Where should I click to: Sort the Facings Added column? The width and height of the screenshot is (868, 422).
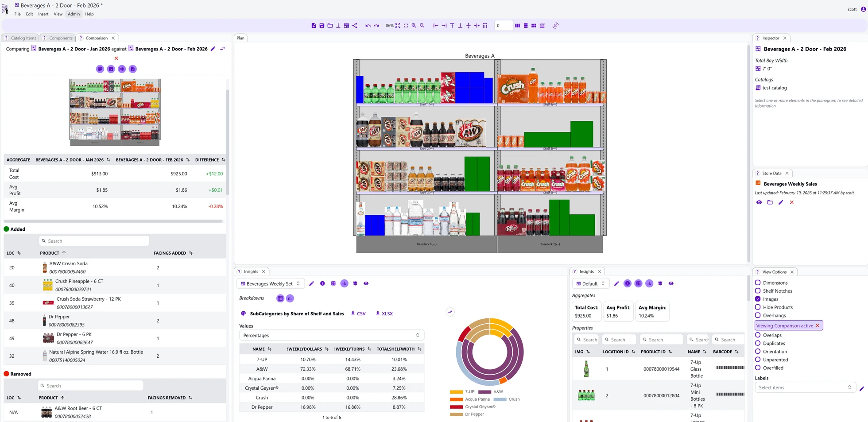[191, 253]
